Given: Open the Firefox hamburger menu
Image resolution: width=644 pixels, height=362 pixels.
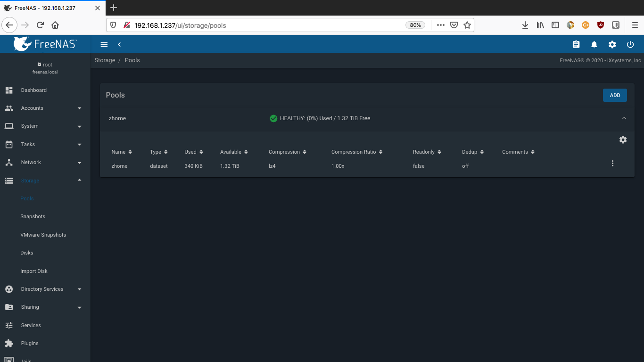Looking at the screenshot, I should point(635,25).
